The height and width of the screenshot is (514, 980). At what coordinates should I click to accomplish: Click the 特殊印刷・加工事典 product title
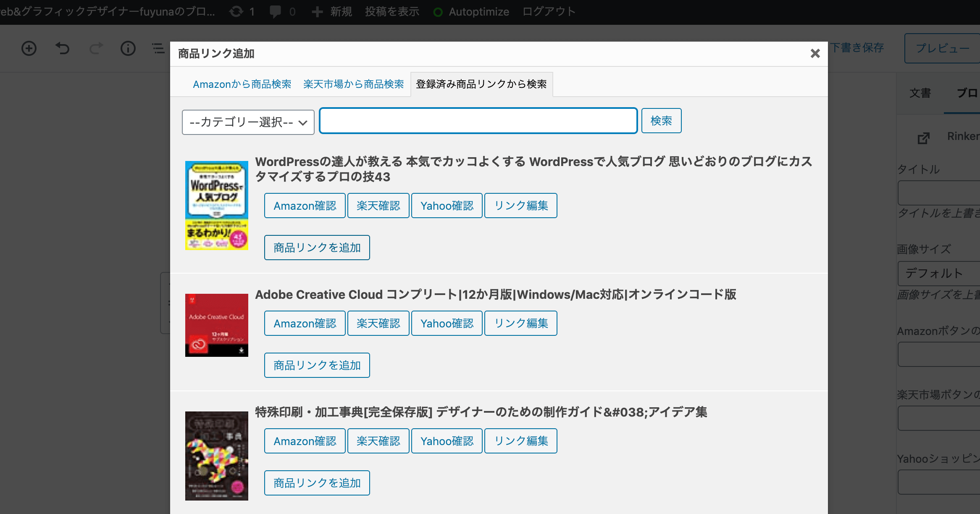(x=481, y=412)
